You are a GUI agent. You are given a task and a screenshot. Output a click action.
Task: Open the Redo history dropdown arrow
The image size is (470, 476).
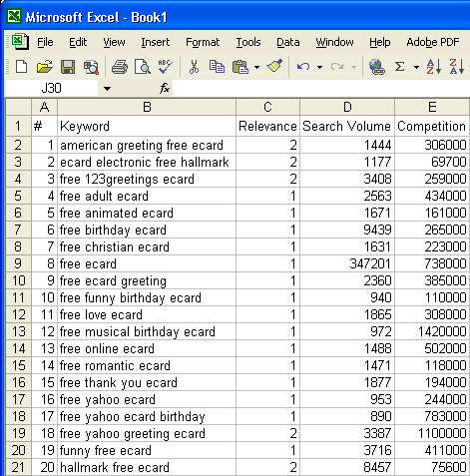point(353,67)
